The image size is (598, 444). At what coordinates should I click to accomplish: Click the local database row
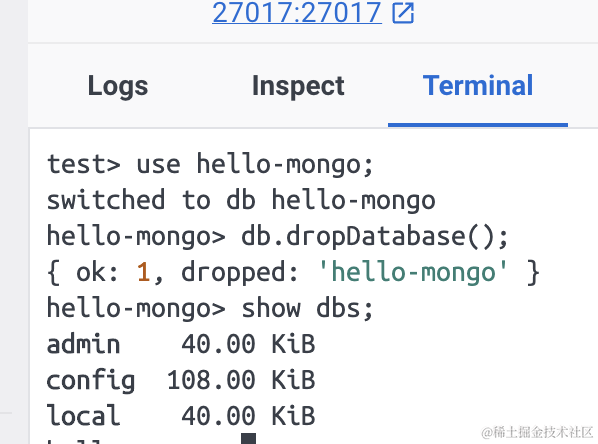pyautogui.click(x=181, y=416)
